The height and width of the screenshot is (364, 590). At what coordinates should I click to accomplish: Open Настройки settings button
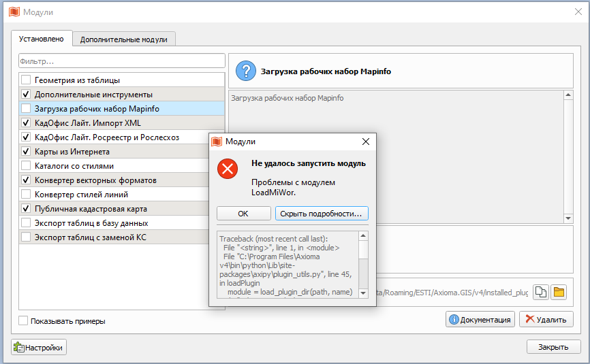(x=39, y=347)
